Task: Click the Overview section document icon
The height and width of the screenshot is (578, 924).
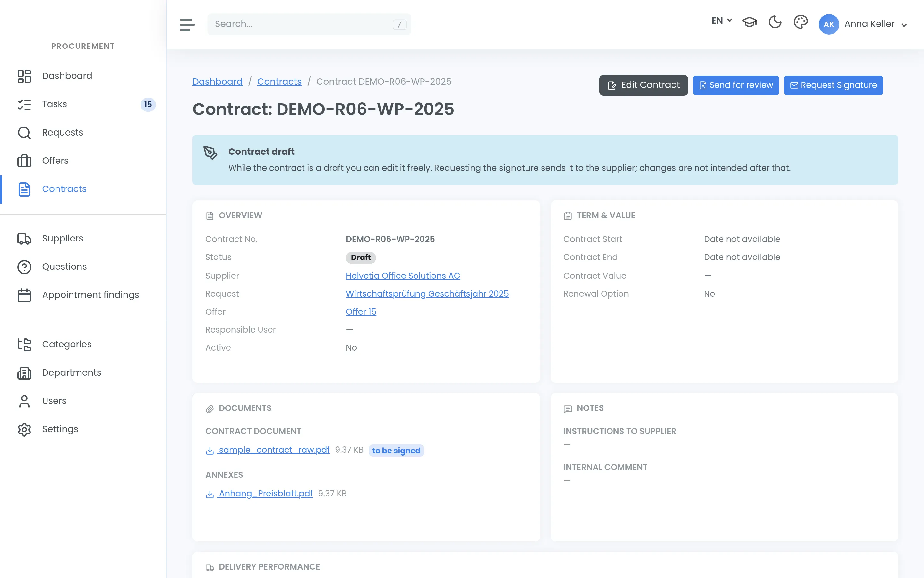Action: pos(210,216)
